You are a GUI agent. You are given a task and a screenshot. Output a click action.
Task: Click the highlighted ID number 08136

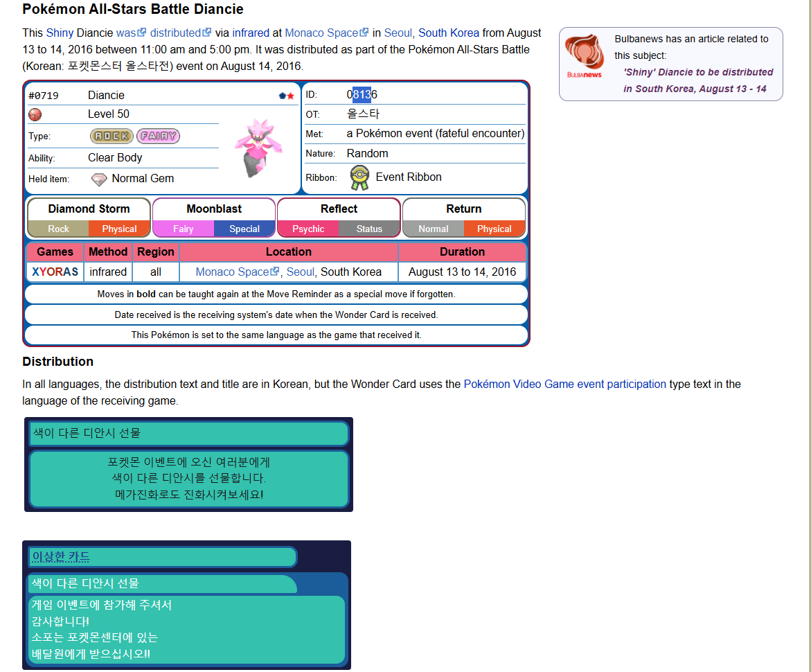pos(362,94)
